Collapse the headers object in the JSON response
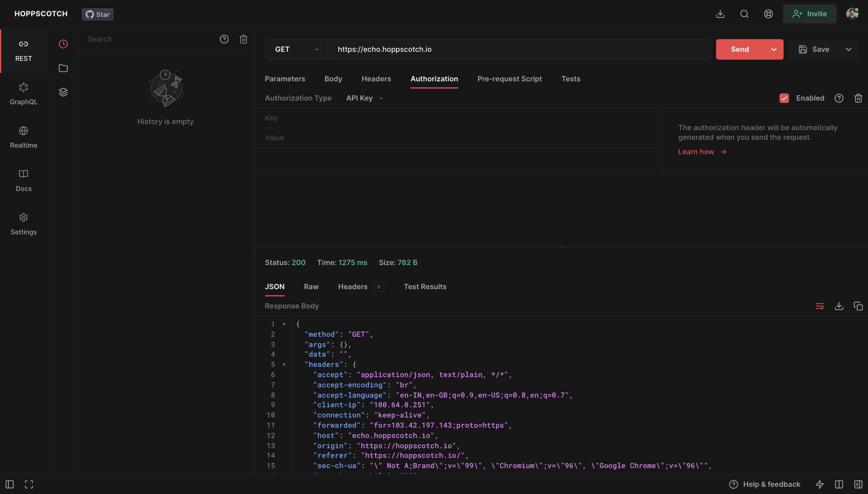868x494 pixels. (x=285, y=364)
